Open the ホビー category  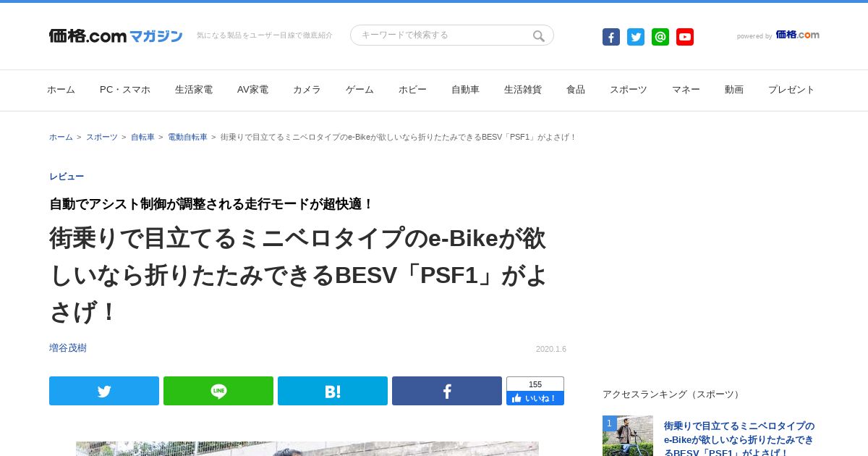413,90
